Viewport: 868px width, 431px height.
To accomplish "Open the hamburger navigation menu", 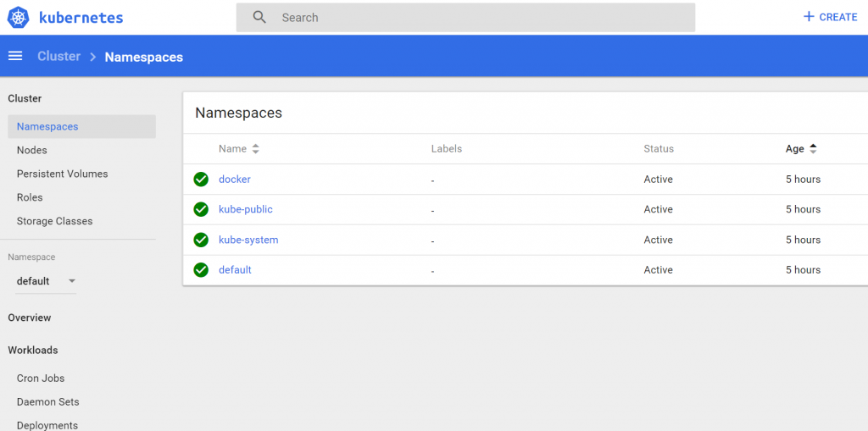I will click(x=15, y=56).
